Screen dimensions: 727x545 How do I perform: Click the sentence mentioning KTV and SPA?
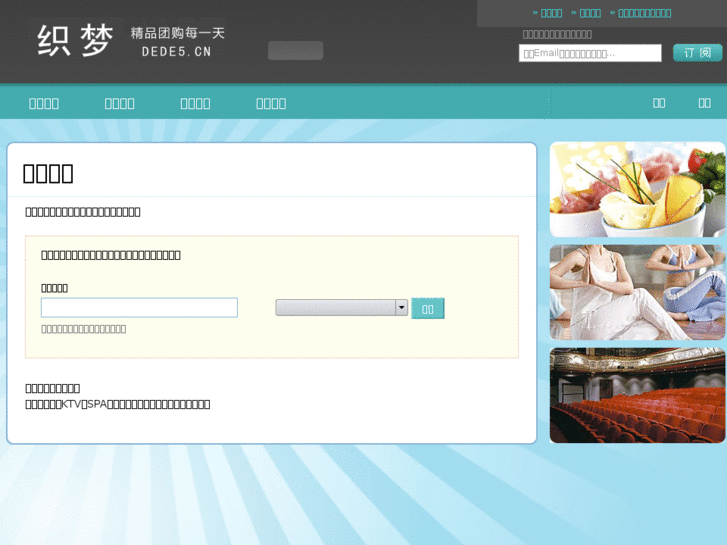118,404
